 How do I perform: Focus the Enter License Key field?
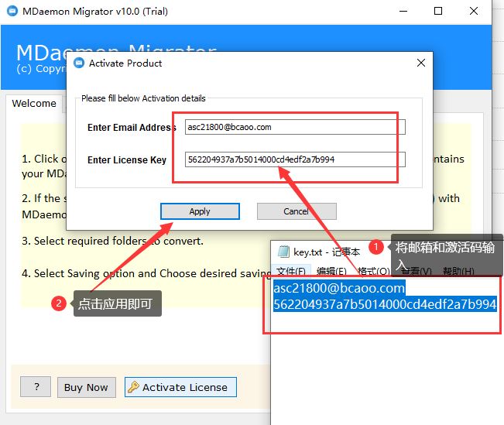tap(295, 159)
